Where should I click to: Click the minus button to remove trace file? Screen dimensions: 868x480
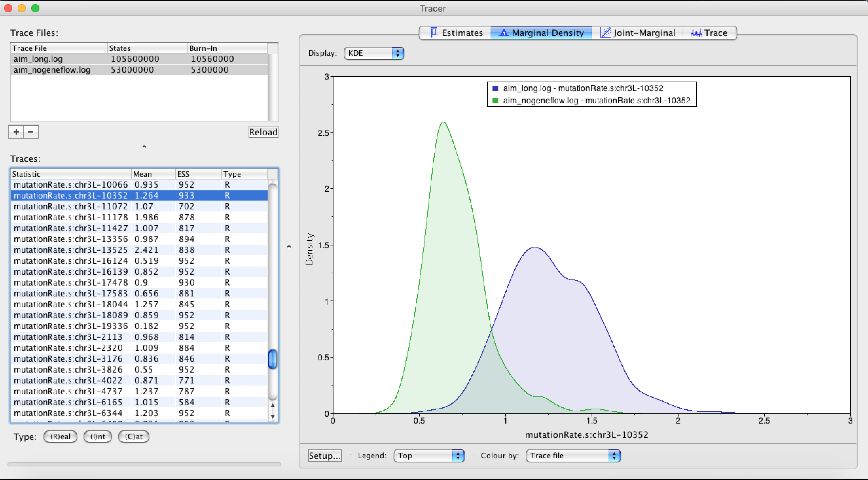(31, 132)
